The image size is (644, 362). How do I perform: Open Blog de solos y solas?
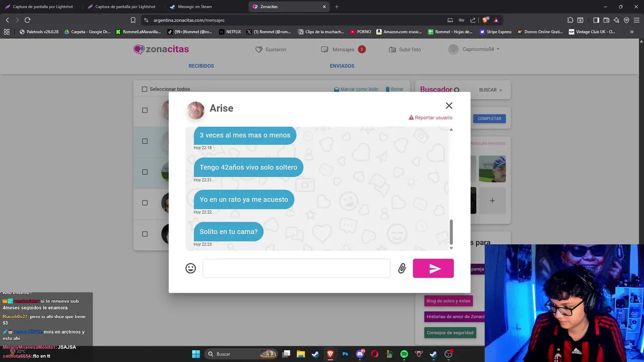coord(448,301)
